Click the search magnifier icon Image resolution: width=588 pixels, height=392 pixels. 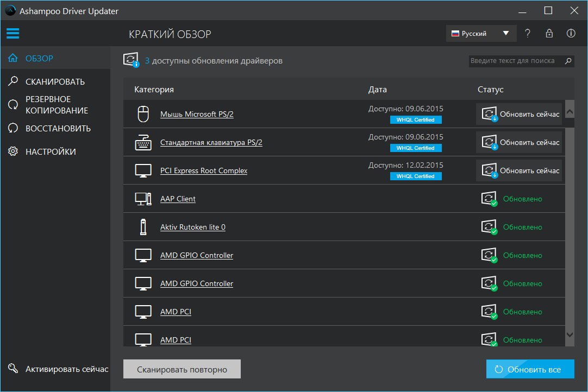568,61
